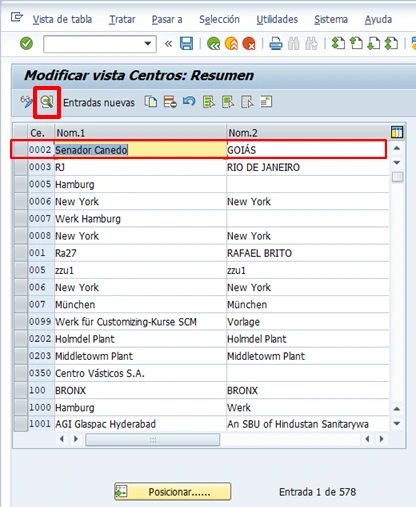Viewport: 416px width, 507px height.
Task: Click the Posicionar button
Action: (x=173, y=491)
